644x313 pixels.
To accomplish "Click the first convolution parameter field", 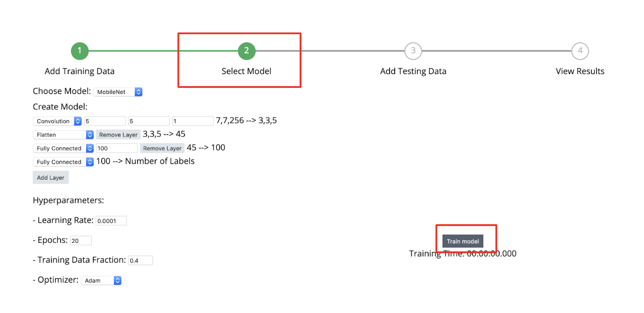I will 105,121.
